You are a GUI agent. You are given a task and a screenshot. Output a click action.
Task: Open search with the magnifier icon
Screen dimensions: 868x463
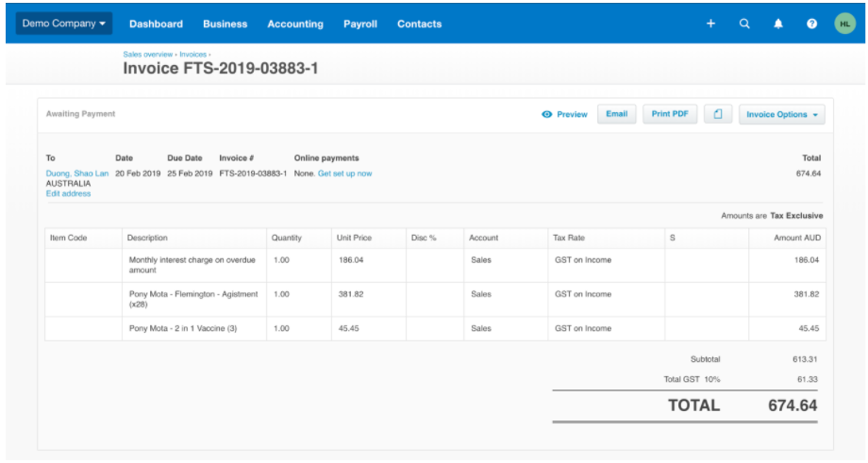point(744,24)
